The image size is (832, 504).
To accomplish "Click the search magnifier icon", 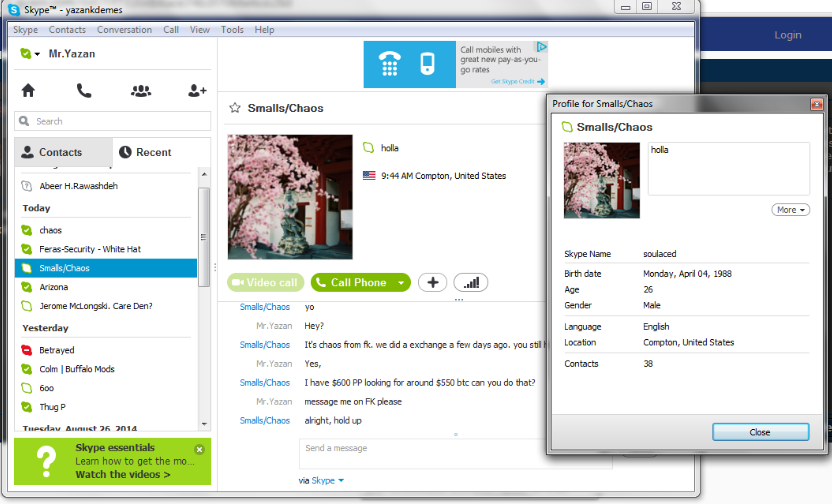I will (x=24, y=121).
